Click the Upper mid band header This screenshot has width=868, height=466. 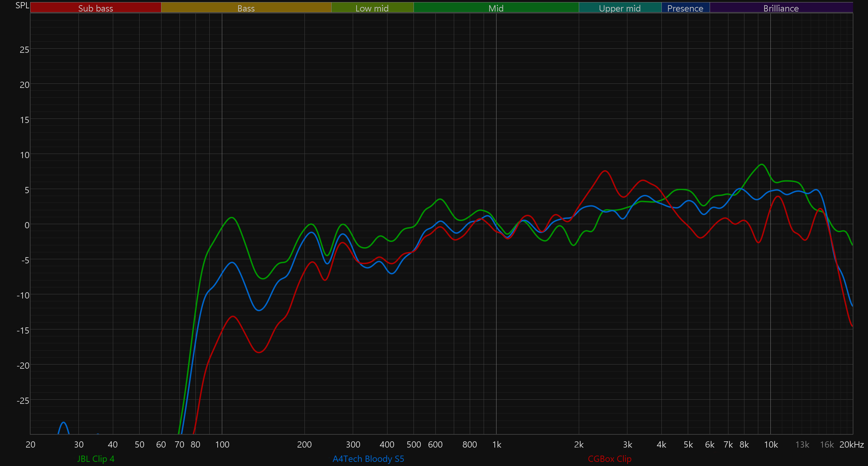pyautogui.click(x=620, y=8)
